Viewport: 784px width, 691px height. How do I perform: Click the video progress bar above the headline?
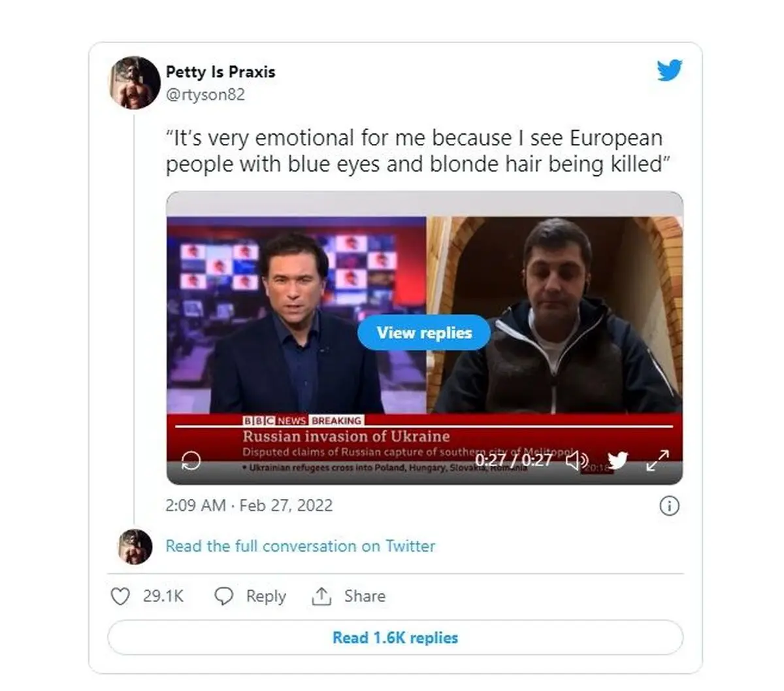[x=425, y=426]
